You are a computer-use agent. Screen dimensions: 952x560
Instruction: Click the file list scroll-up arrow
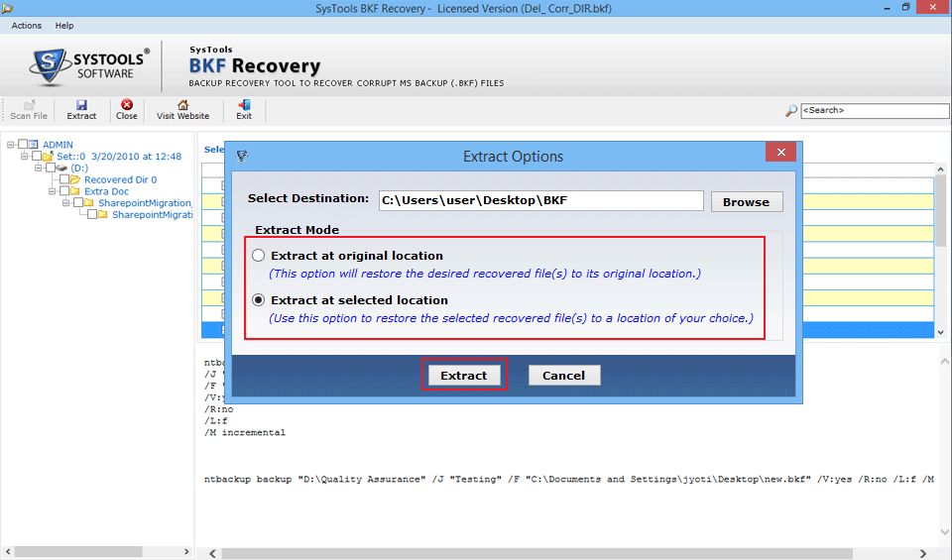[940, 169]
